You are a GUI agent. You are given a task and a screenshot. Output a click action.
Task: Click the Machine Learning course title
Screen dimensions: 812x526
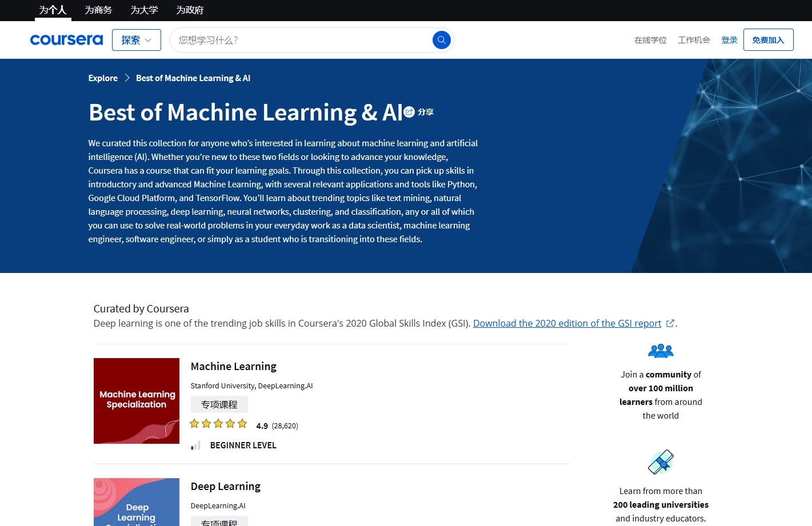tap(234, 367)
